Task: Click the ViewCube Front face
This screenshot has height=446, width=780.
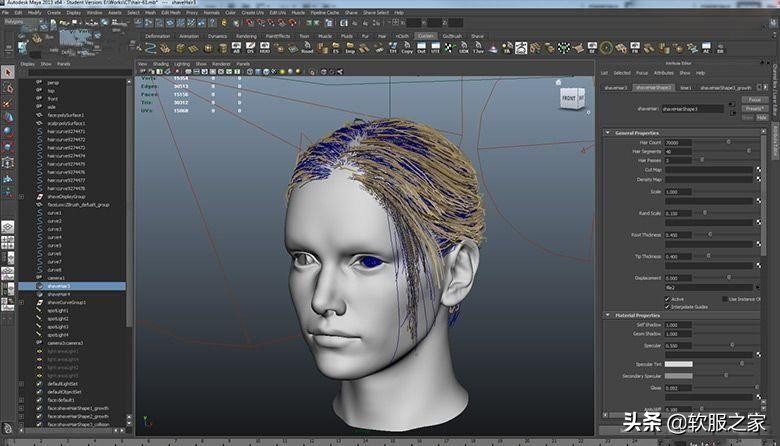Action: [x=569, y=98]
